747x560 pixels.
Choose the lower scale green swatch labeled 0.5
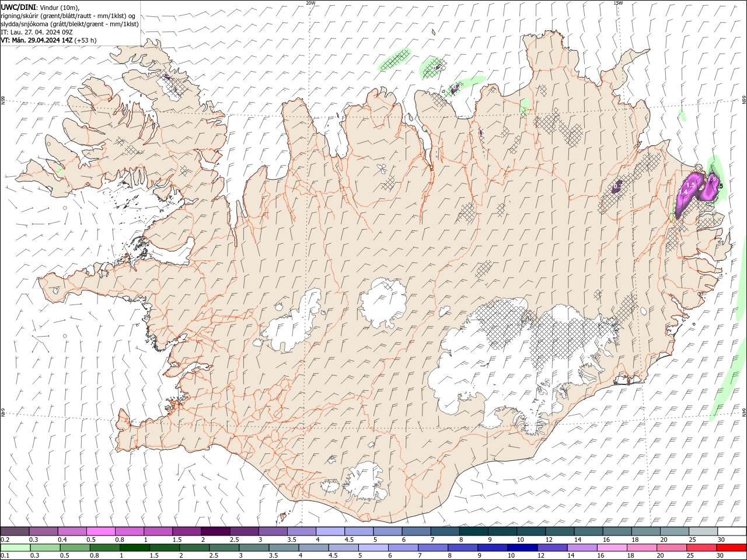[75, 548]
